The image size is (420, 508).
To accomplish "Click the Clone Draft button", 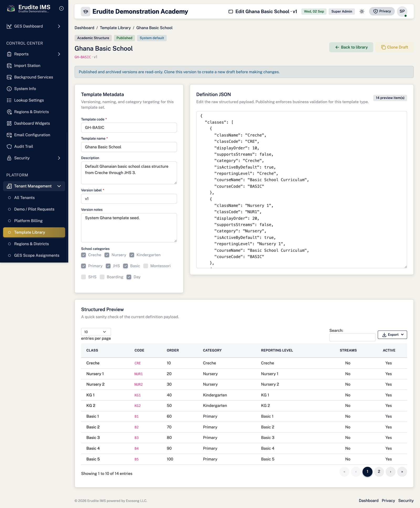I will point(395,47).
